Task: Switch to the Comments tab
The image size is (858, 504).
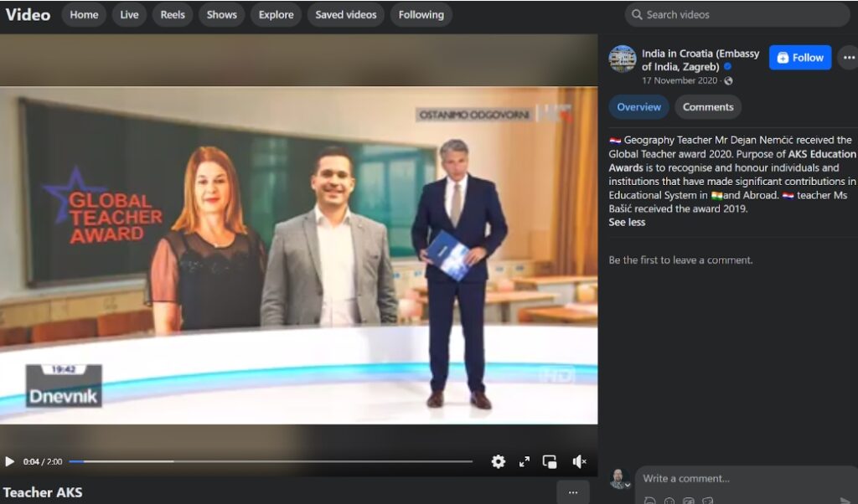Action: pos(708,106)
